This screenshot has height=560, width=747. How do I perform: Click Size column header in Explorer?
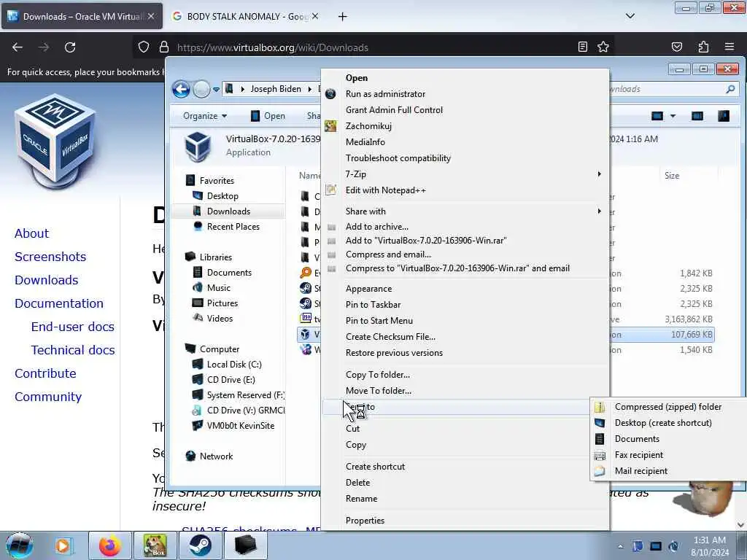coord(672,176)
